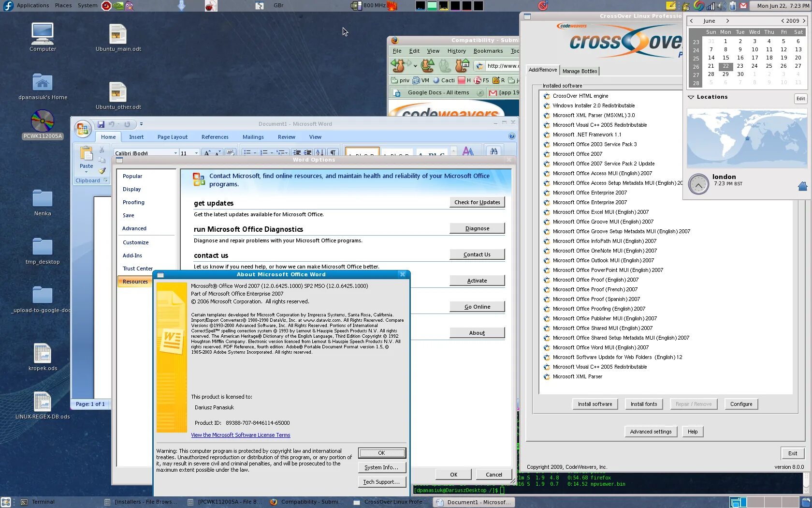Click Exit in the CrossOver window

pyautogui.click(x=793, y=453)
